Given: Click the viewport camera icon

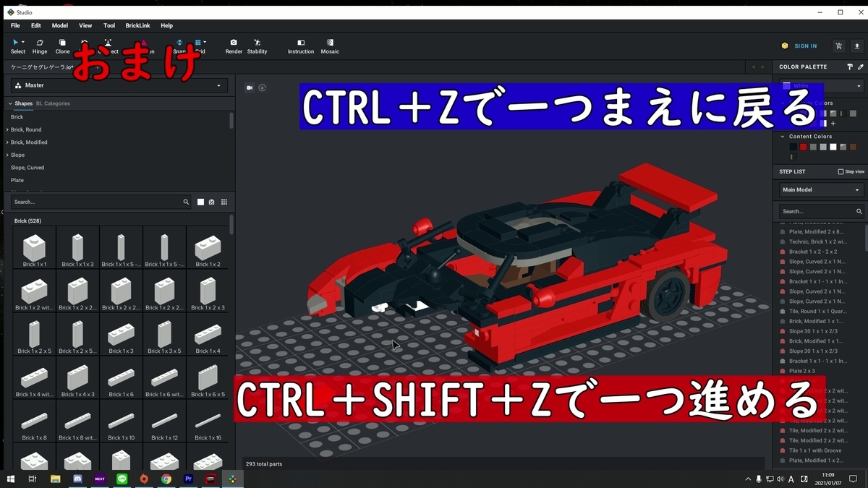Looking at the screenshot, I should tap(250, 87).
